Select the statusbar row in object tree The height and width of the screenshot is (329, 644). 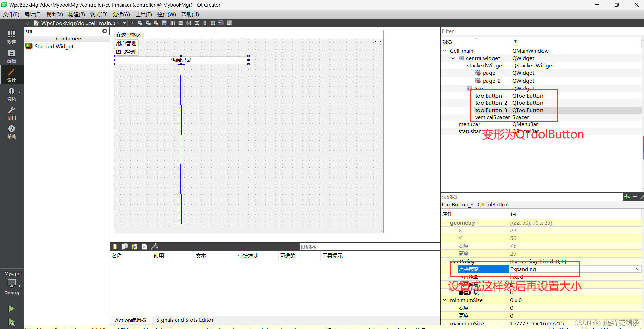541,131
